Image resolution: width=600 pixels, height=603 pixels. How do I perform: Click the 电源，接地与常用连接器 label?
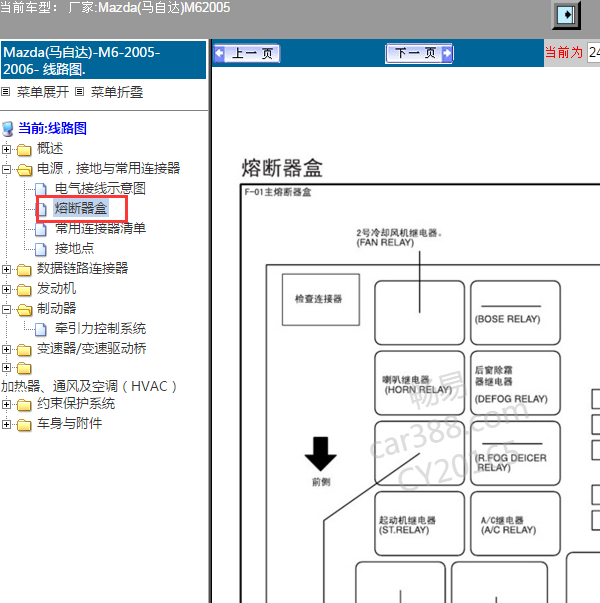(x=108, y=168)
